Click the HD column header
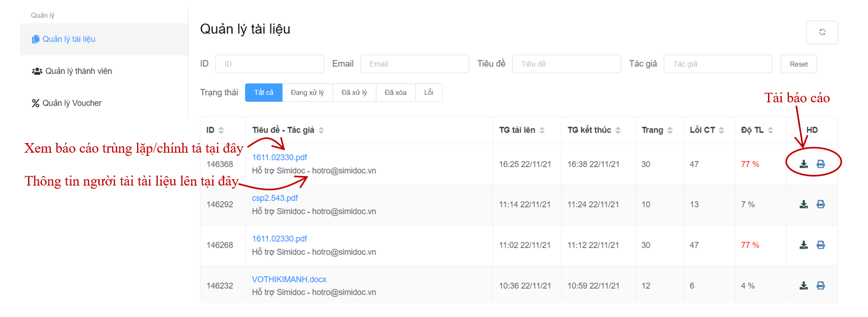868x317 pixels. tap(812, 130)
